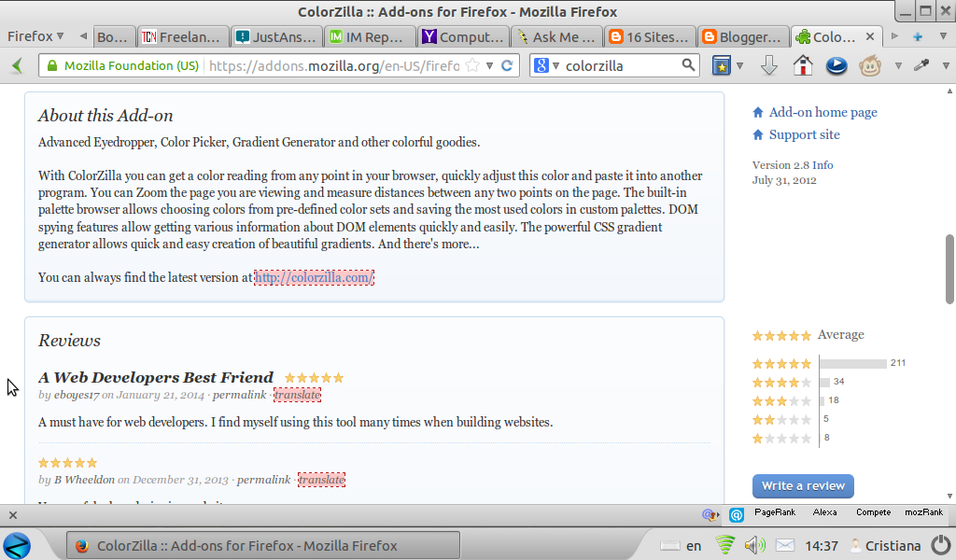956x560 pixels.
Task: Reload the page with the refresh icon
Action: click(x=507, y=66)
